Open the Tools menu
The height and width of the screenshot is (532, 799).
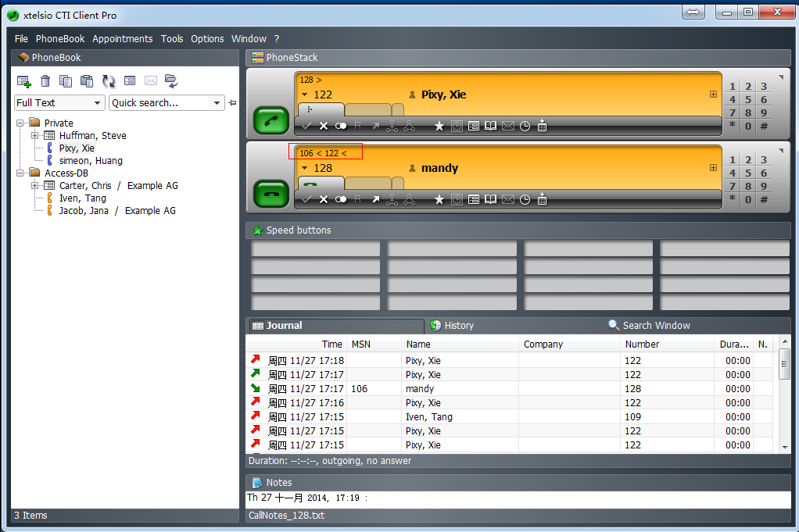[x=172, y=39]
